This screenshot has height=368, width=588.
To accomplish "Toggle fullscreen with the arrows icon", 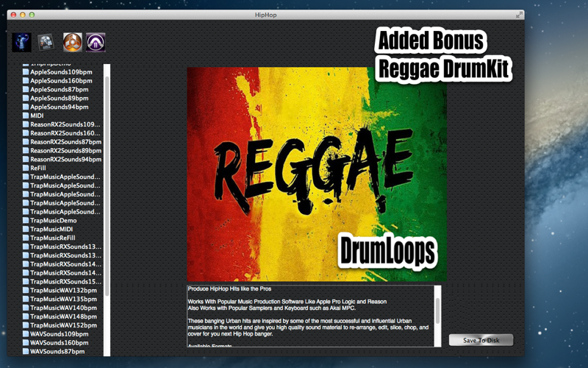I will click(519, 15).
